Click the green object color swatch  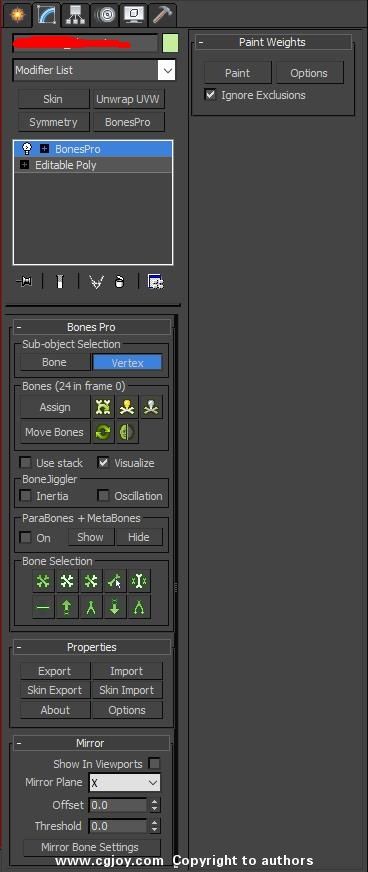[170, 43]
